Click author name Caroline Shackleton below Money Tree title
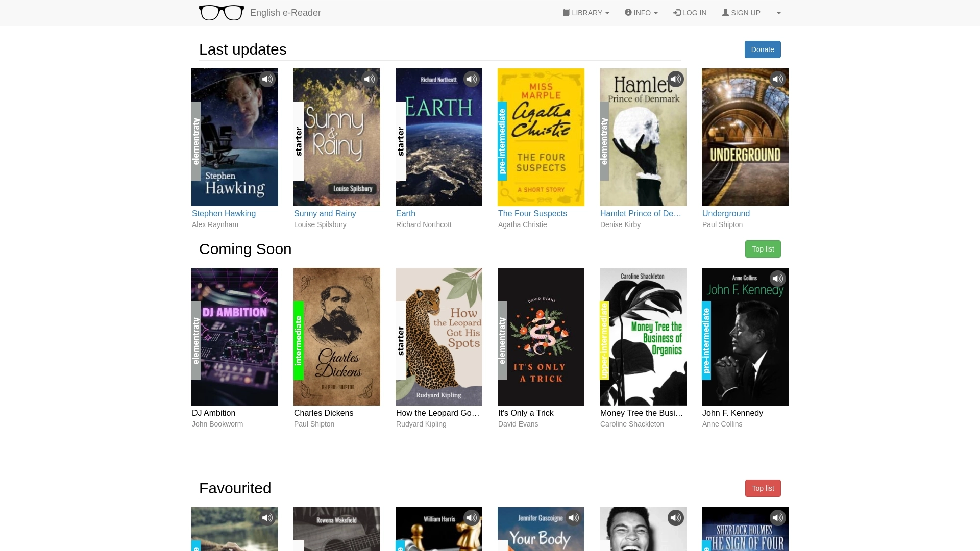This screenshot has width=980, height=551. (x=632, y=424)
